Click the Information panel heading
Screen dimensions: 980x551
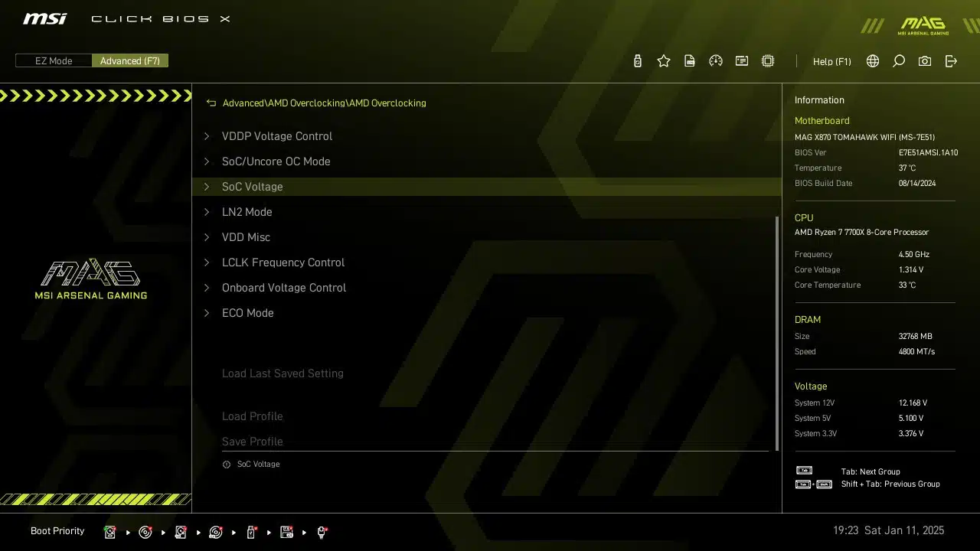[819, 100]
